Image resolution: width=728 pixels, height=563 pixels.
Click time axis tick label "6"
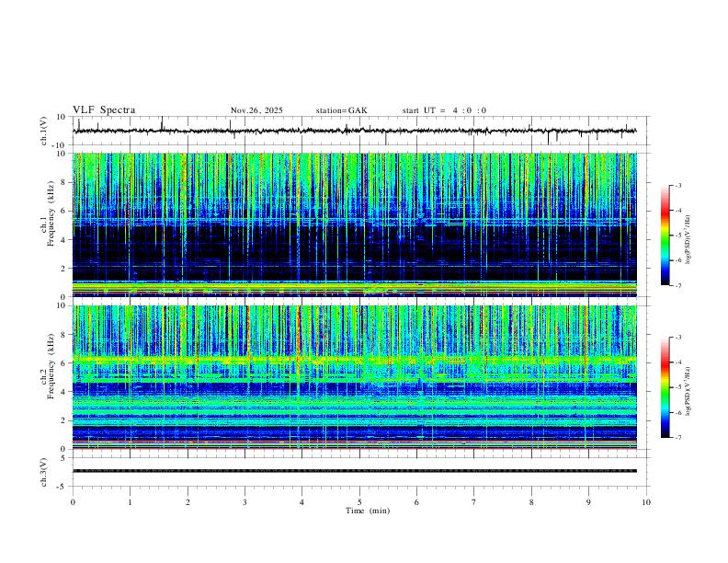pos(416,502)
